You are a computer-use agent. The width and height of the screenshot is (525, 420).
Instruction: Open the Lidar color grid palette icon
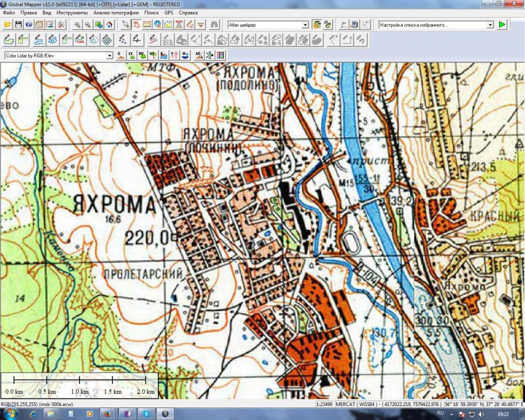pos(220,55)
